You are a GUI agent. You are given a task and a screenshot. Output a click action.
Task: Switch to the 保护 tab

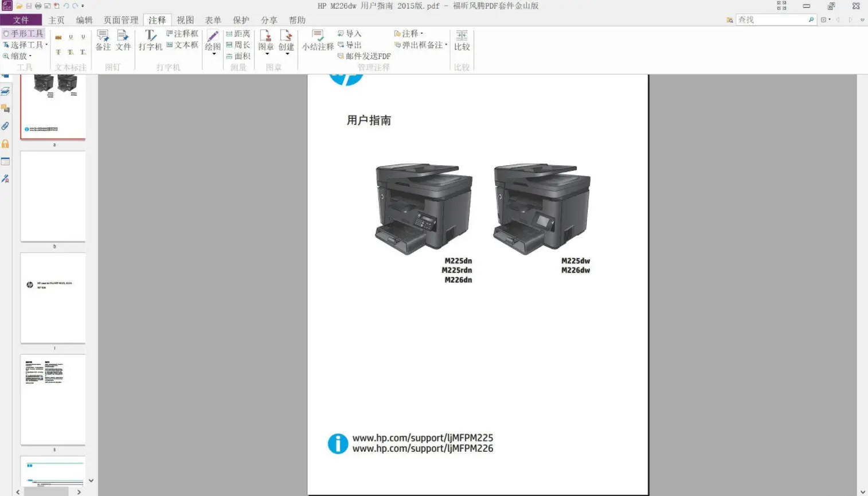coord(241,20)
